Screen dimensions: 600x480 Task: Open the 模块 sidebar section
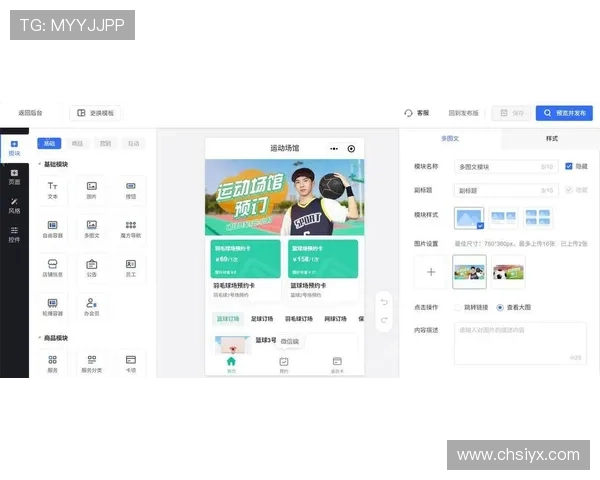point(14,149)
